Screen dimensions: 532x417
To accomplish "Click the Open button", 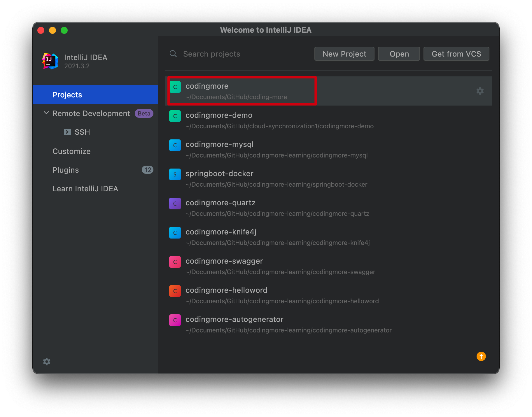I will tap(399, 54).
